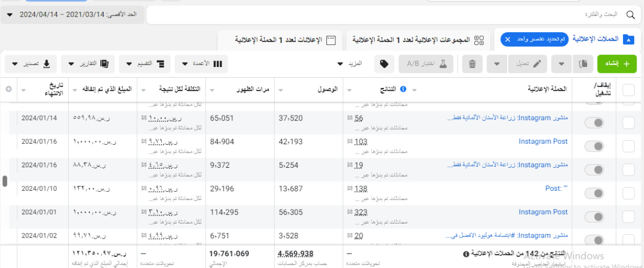Open the ابتسامة هوليود campaign link
The width and height of the screenshot is (644, 268).
click(x=507, y=235)
